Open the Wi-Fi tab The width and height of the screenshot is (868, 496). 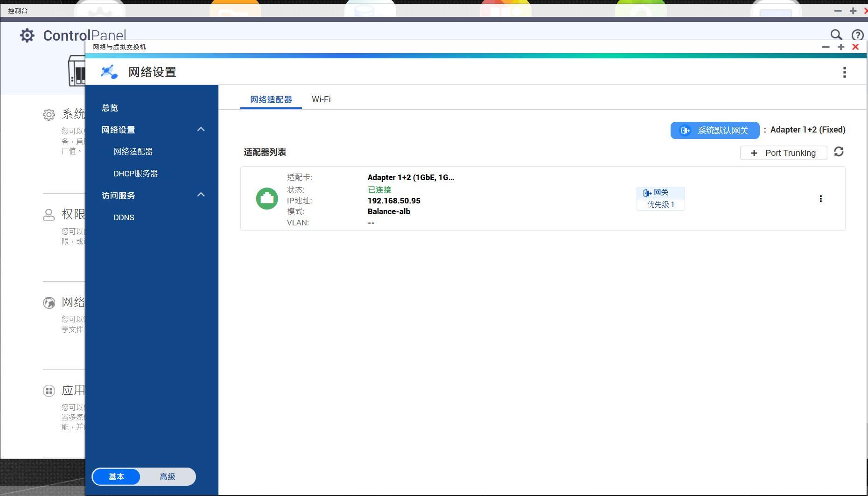coord(321,99)
